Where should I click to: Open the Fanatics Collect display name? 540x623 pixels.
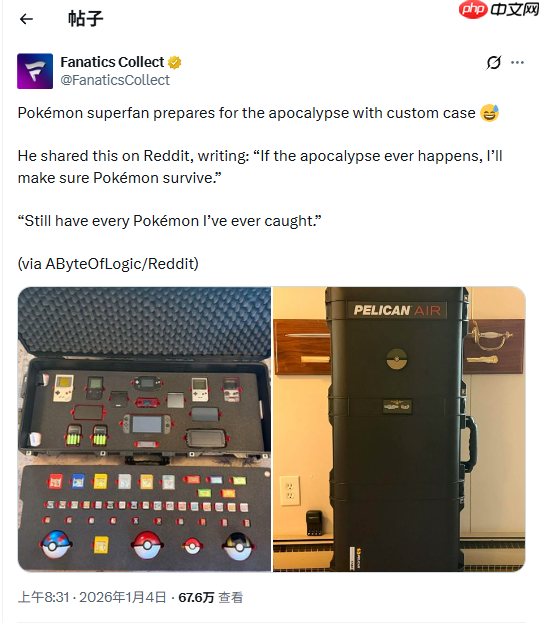tap(112, 62)
